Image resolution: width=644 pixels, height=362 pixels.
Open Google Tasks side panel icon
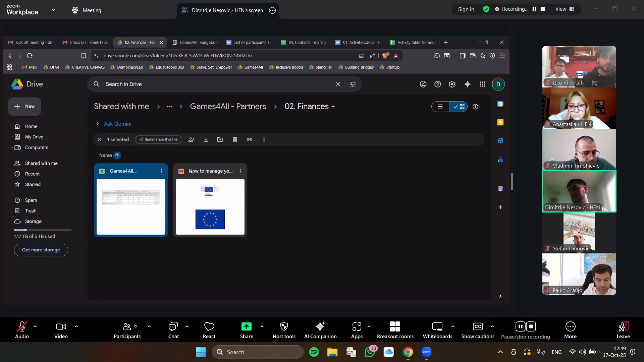pos(500,141)
